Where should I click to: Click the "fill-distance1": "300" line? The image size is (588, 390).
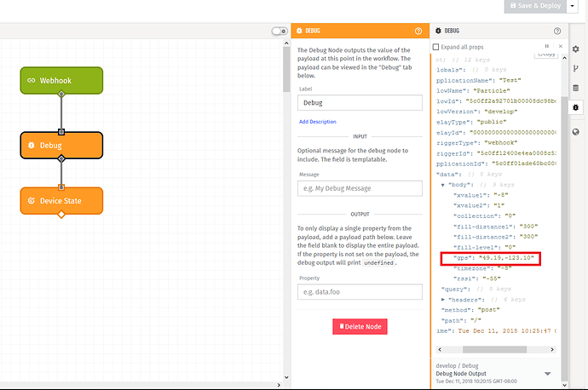[x=495, y=227]
